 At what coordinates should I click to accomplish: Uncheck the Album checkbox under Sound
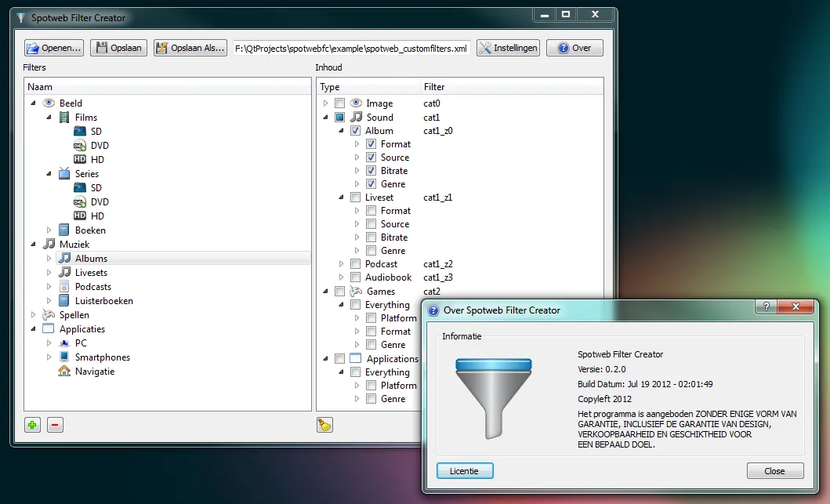pos(355,130)
